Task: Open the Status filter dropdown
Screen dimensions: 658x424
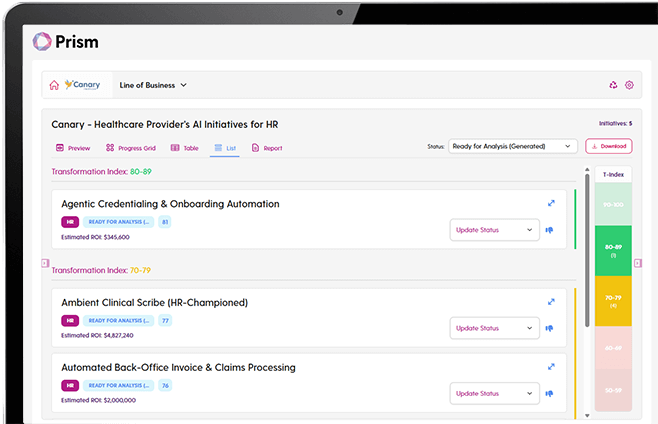Action: (511, 146)
